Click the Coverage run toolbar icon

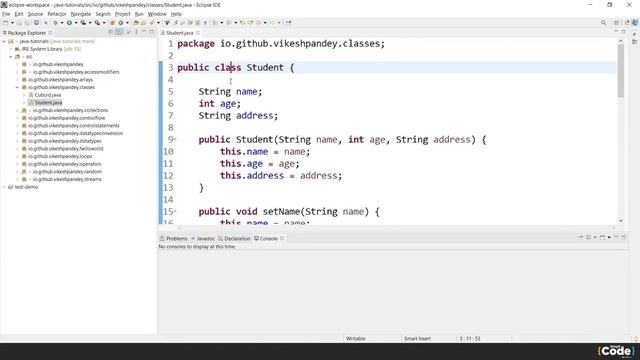83,23
